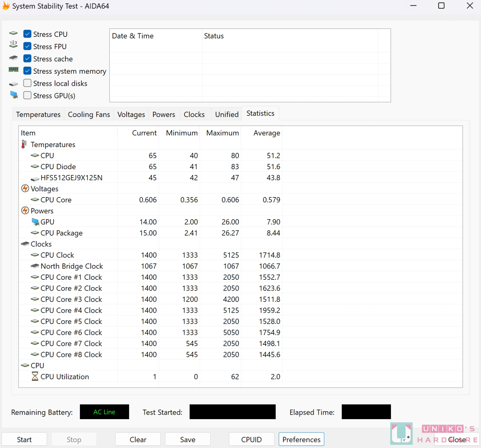Click the CPU temperature row icon

[35, 155]
